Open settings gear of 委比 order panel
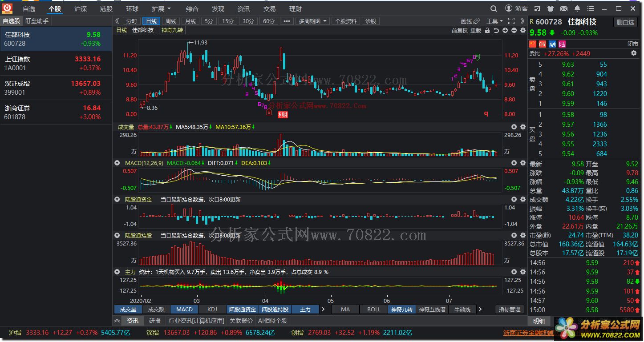This screenshot has height=342, width=644. pos(634,53)
